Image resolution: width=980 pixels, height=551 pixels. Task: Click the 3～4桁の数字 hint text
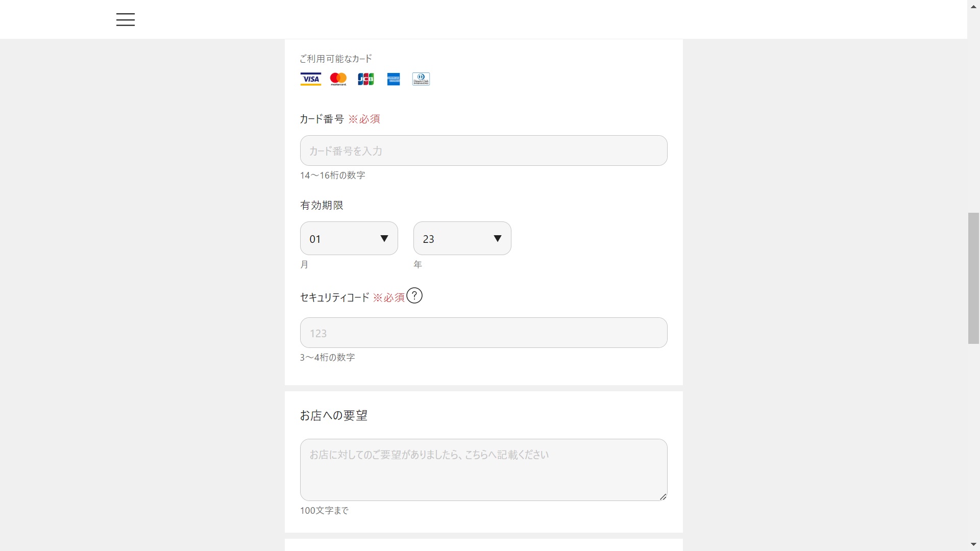(x=327, y=357)
